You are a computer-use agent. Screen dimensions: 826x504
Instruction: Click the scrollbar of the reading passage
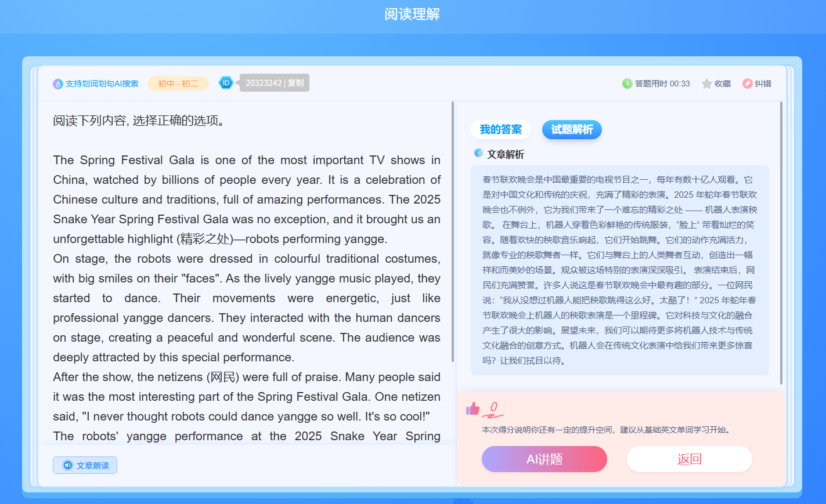coord(453,232)
